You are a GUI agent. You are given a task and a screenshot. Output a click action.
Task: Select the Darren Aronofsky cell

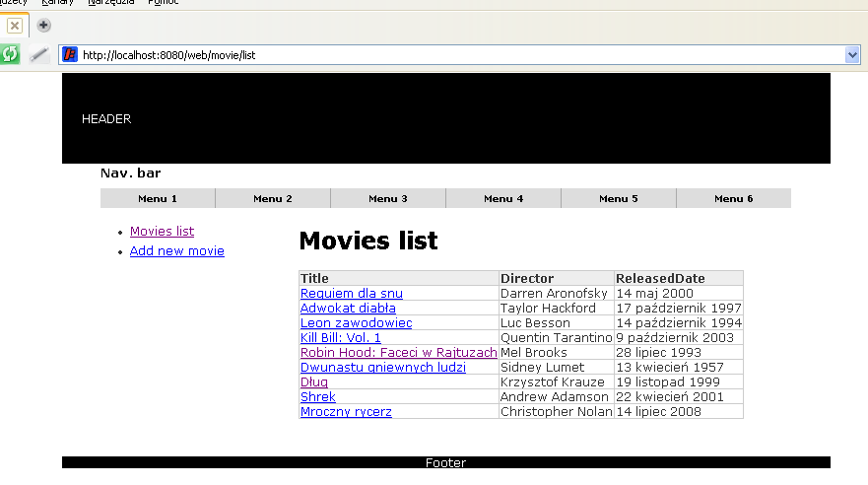coord(557,294)
